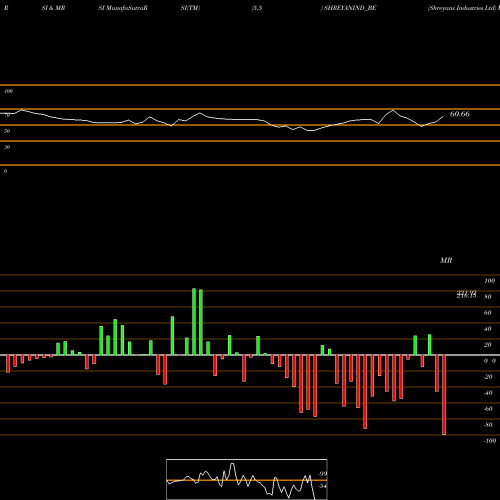Viewport: 500px width, 500px height.
Task: Click the longest red MR bar at far right
Action: [444, 395]
